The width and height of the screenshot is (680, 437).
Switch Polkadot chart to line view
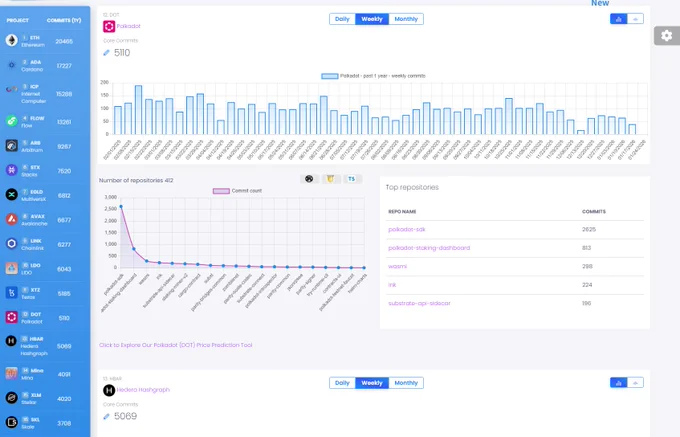(x=635, y=19)
